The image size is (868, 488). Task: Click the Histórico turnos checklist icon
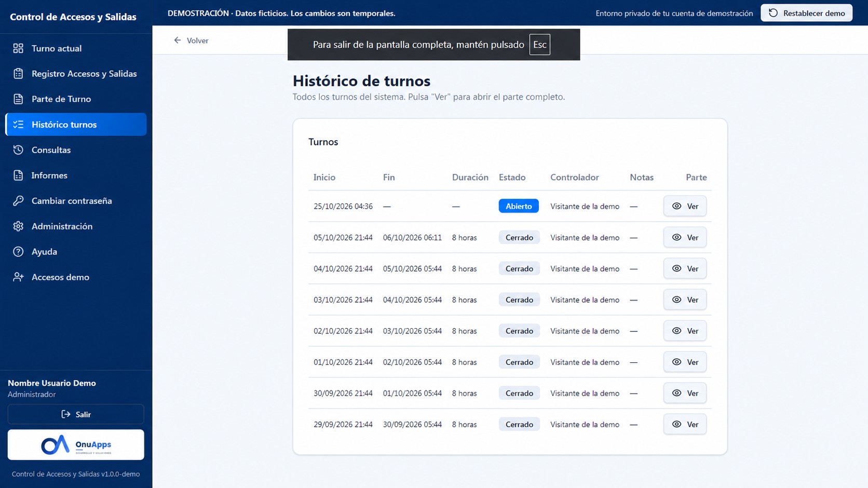tap(18, 125)
